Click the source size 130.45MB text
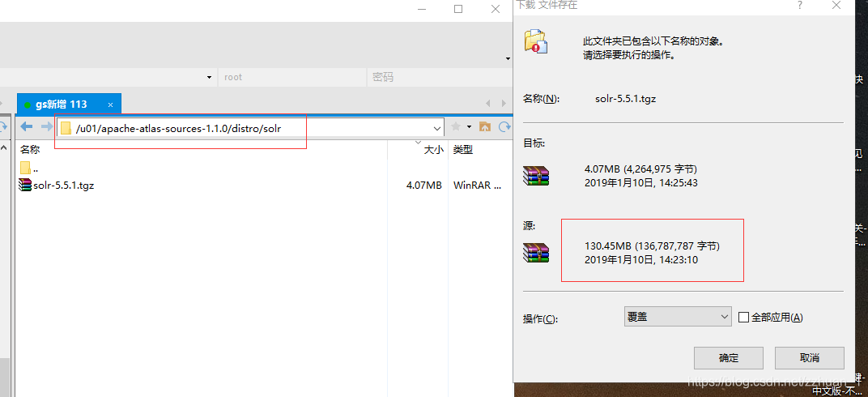868x397 pixels. click(652, 246)
